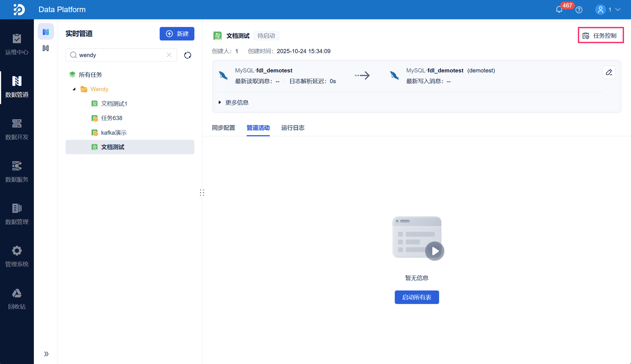Click the source MySQL dolphin icon

(x=224, y=75)
